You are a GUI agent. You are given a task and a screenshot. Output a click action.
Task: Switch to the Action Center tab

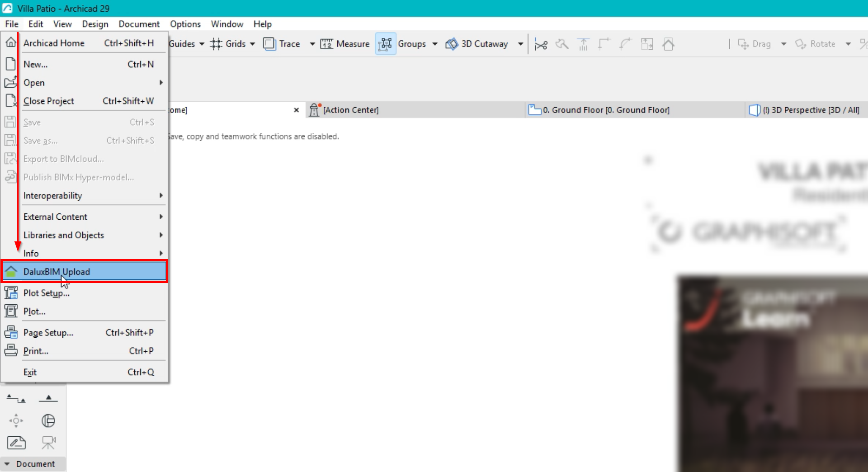click(x=415, y=110)
